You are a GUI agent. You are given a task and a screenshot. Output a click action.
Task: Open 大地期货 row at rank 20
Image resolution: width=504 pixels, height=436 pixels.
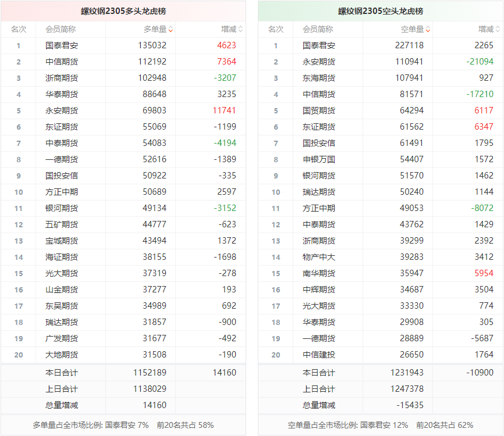61,355
